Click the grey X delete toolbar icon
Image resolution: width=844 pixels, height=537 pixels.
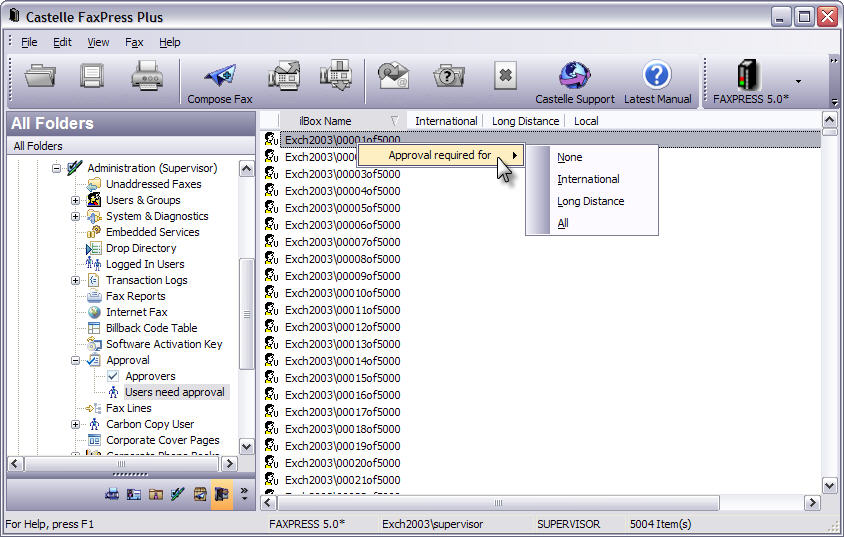[505, 75]
